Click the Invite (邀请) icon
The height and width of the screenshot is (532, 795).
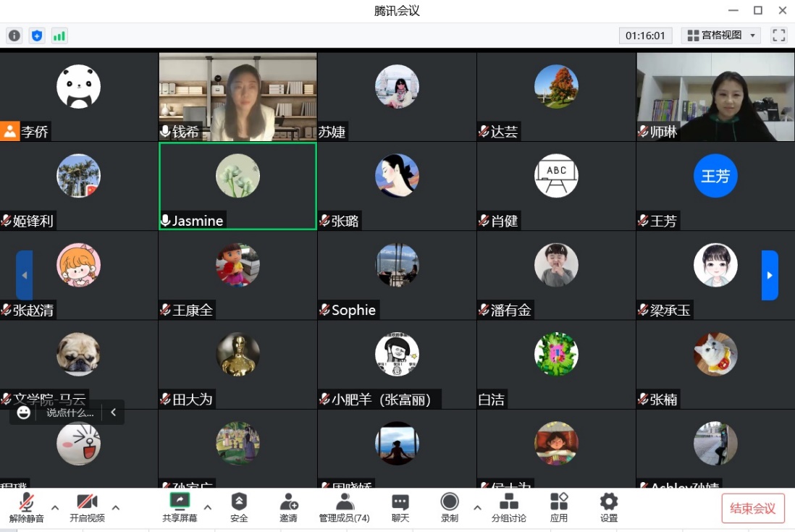[x=289, y=507]
